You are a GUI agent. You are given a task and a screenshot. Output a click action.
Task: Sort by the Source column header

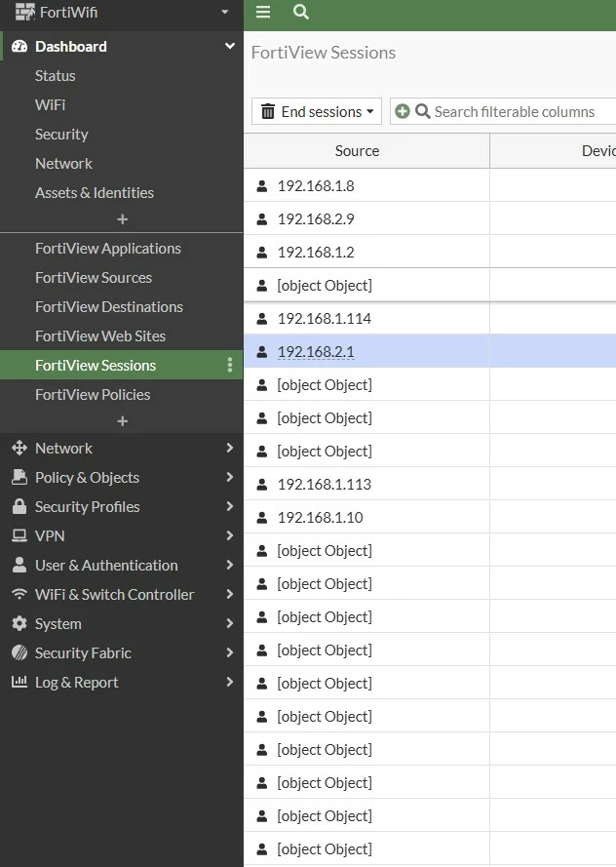(357, 151)
